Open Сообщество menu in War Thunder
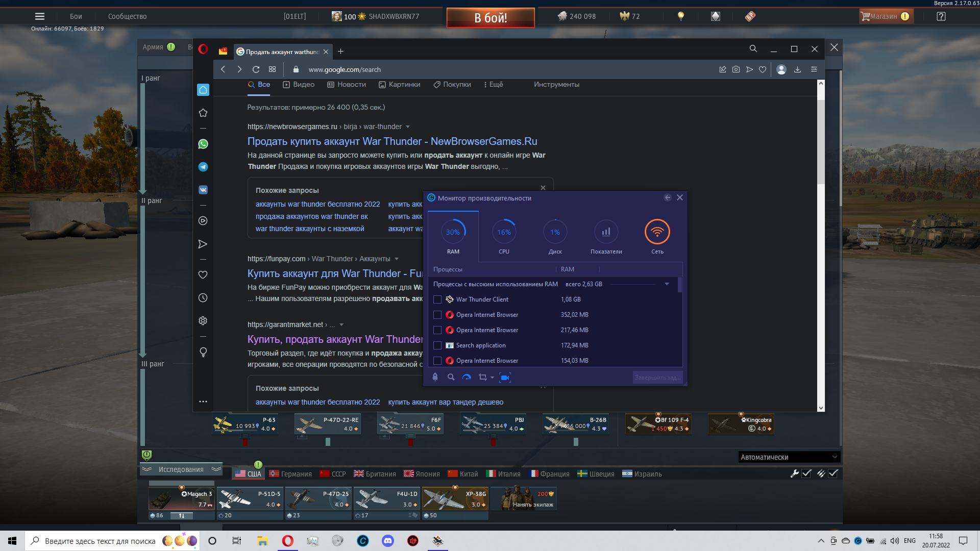 (127, 16)
